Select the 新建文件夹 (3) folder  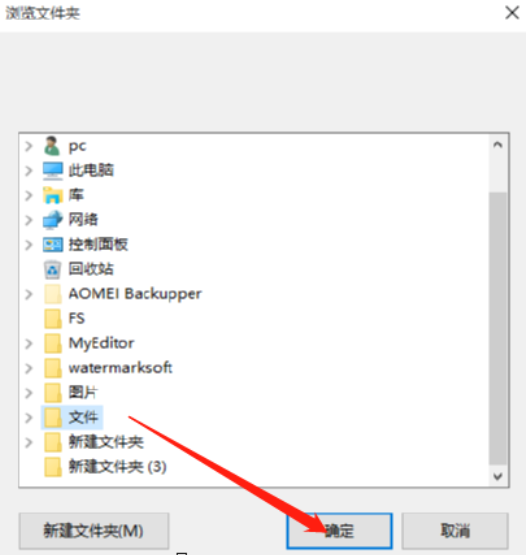[105, 467]
